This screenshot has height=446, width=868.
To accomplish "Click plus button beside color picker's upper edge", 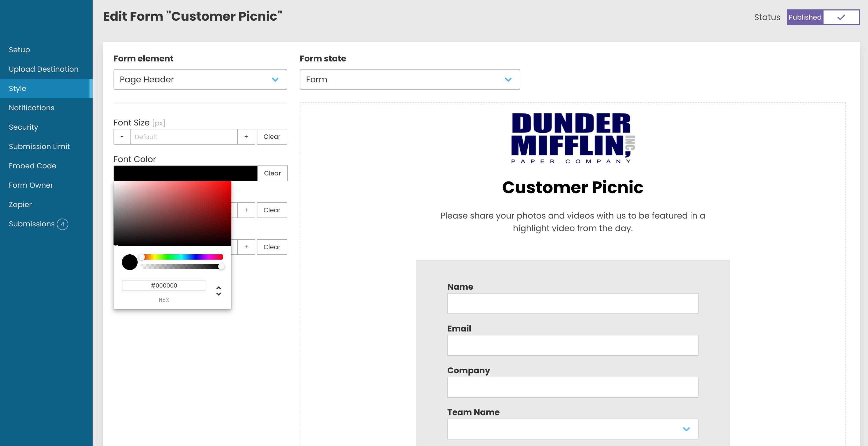I will [x=246, y=210].
